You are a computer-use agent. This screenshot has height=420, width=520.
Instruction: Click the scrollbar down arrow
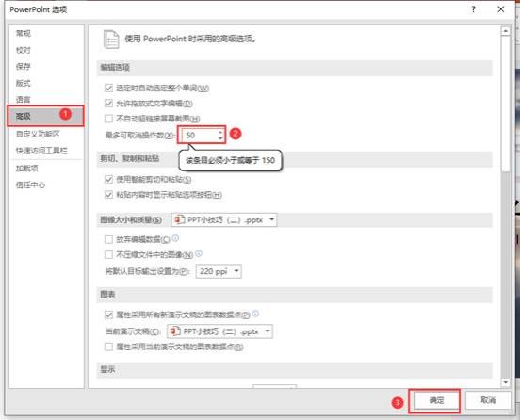click(x=506, y=382)
